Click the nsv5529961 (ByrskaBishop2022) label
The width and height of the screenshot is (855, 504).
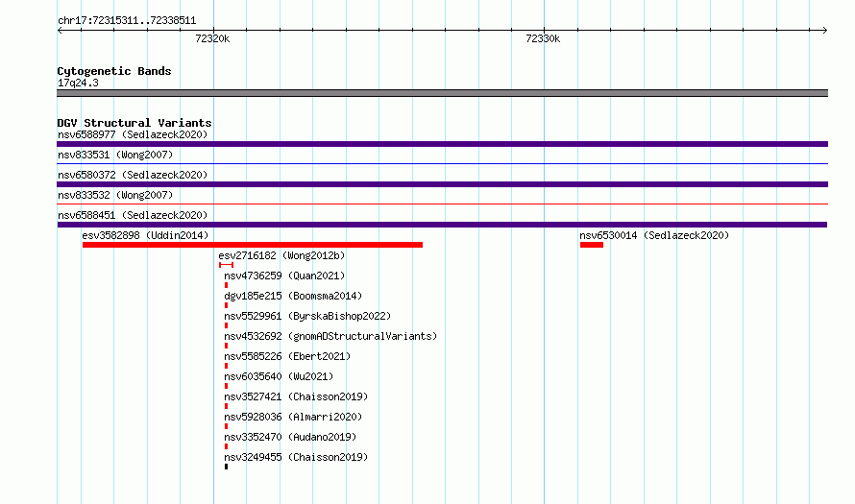[x=307, y=316]
